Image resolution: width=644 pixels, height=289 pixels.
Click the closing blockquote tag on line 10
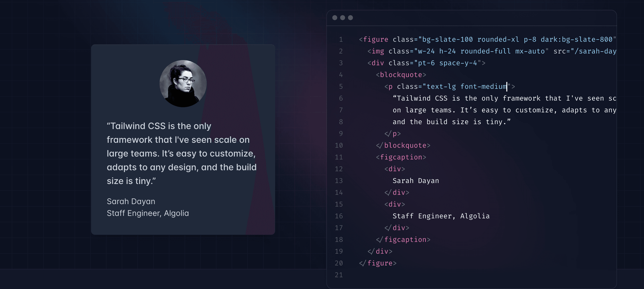[x=403, y=145]
